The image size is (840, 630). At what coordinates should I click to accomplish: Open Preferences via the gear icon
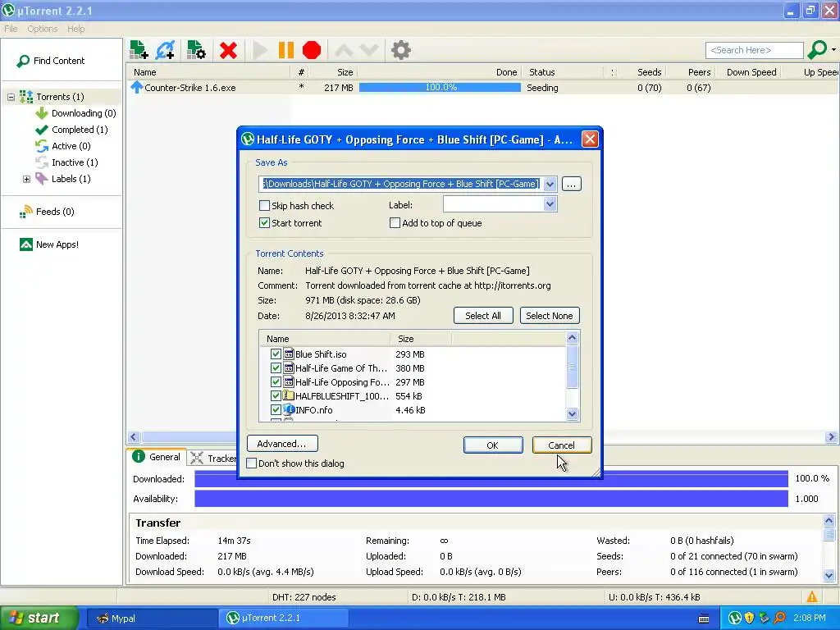coord(400,50)
